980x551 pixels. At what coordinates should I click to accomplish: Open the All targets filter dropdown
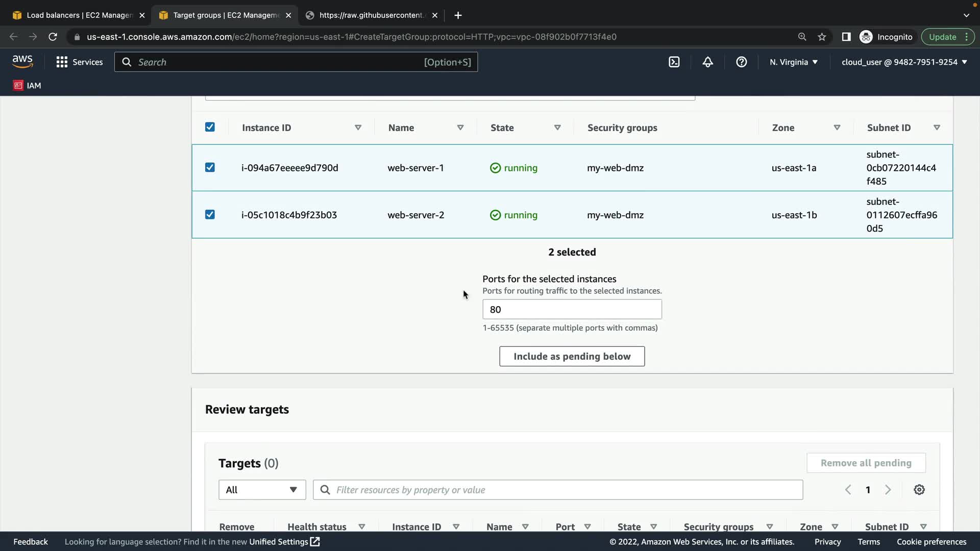pos(262,490)
